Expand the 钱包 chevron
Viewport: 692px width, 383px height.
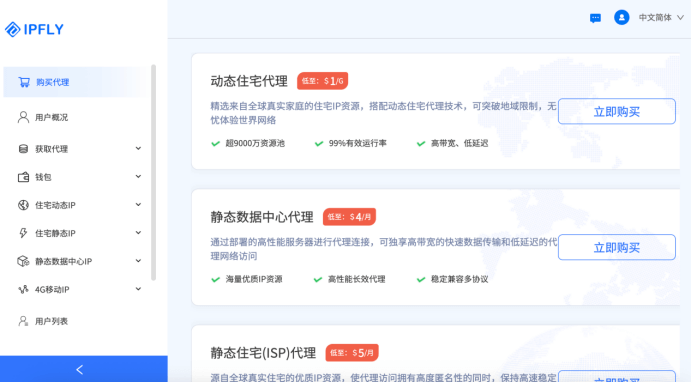pos(138,176)
